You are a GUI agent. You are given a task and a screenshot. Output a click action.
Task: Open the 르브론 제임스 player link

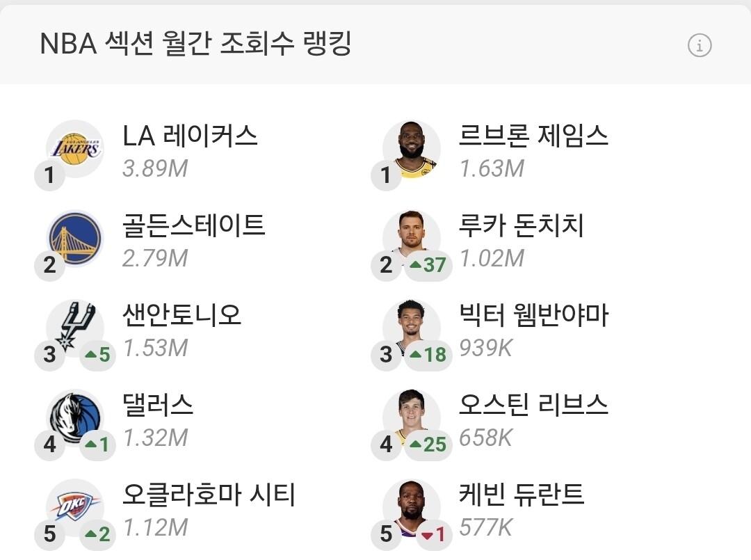click(x=533, y=136)
